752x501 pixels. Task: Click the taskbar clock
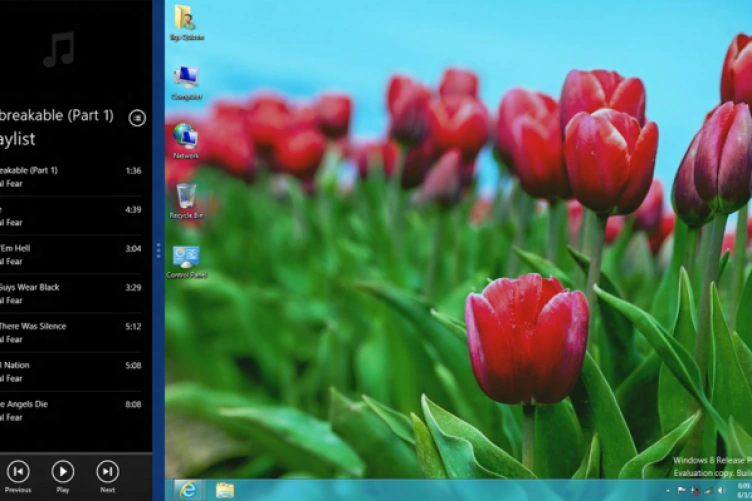click(x=744, y=490)
